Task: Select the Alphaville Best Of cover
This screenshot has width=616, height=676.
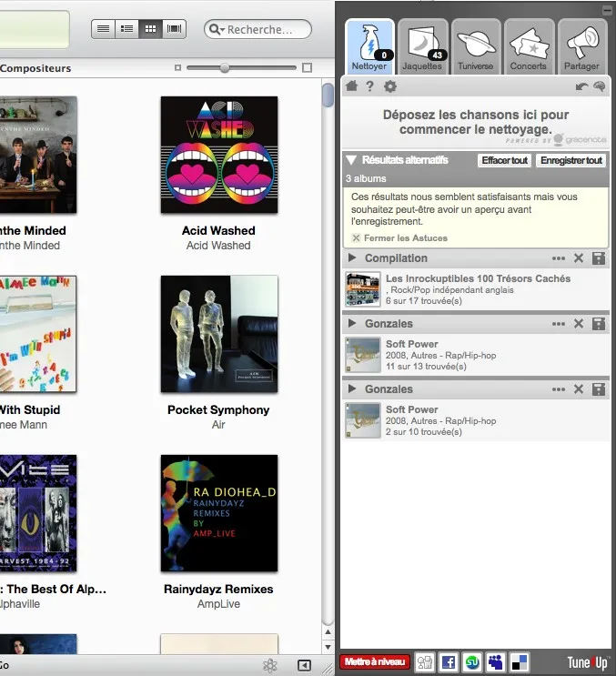Action: (x=38, y=513)
